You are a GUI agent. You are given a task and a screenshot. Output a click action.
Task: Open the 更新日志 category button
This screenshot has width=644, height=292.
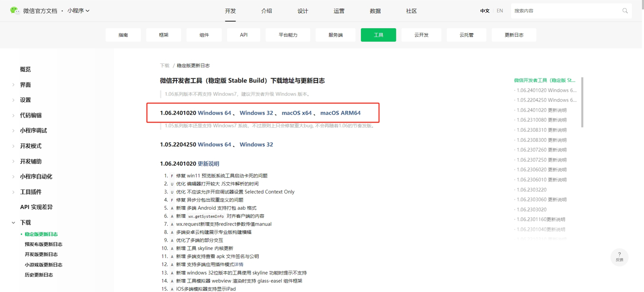[x=514, y=35]
